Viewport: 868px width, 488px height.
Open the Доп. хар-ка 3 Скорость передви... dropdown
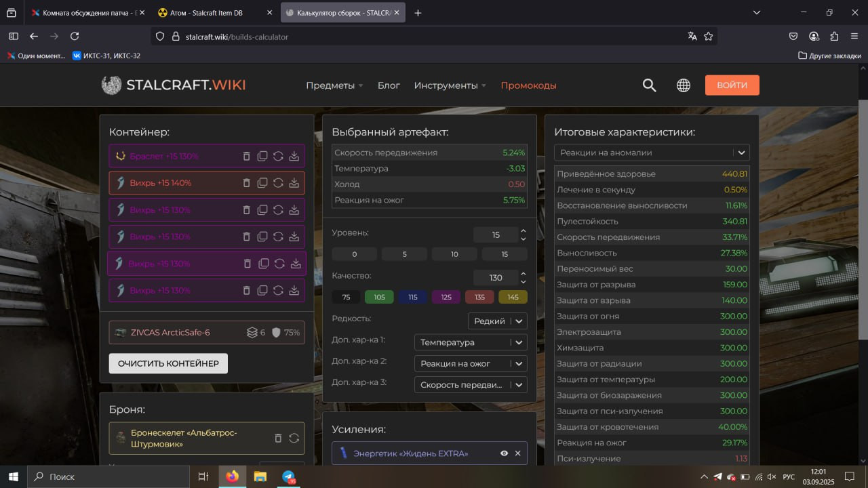[x=471, y=385]
